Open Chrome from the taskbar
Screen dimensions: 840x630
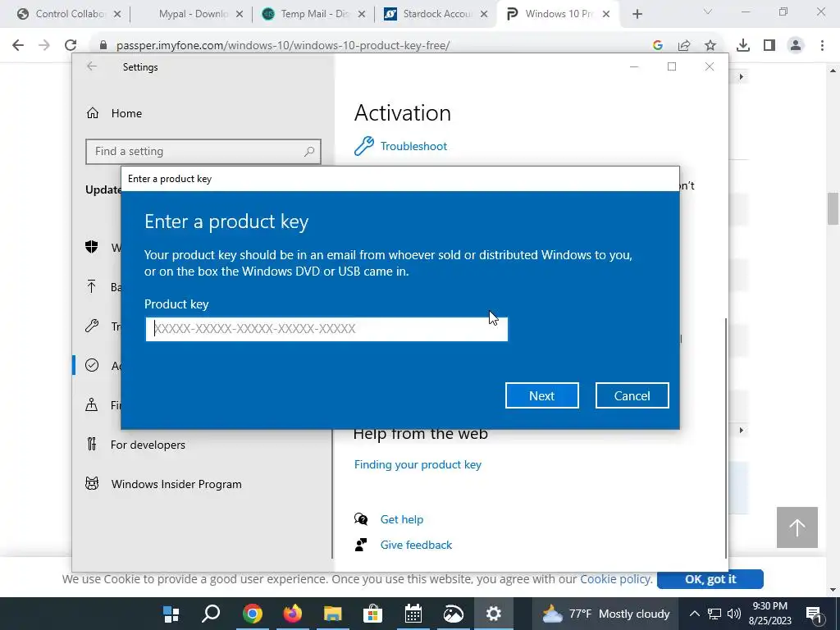point(252,614)
